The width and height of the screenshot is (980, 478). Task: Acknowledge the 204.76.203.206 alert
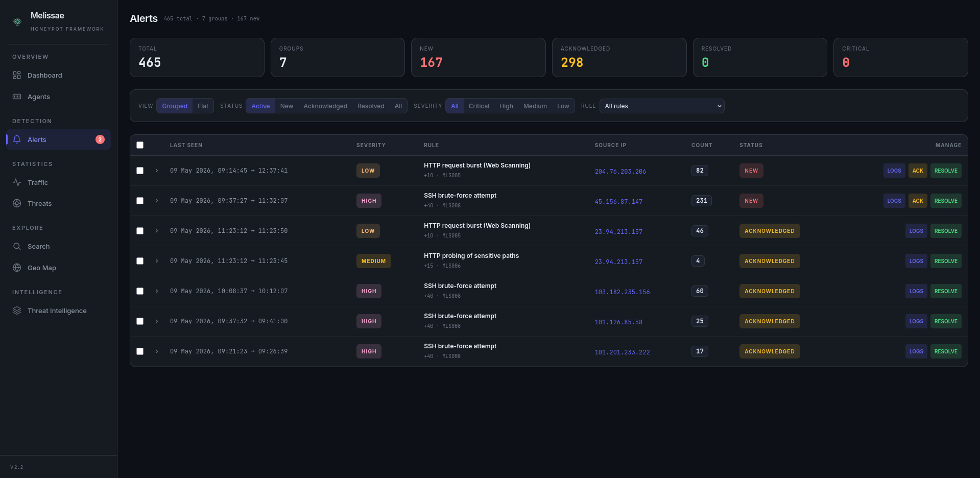click(x=918, y=171)
